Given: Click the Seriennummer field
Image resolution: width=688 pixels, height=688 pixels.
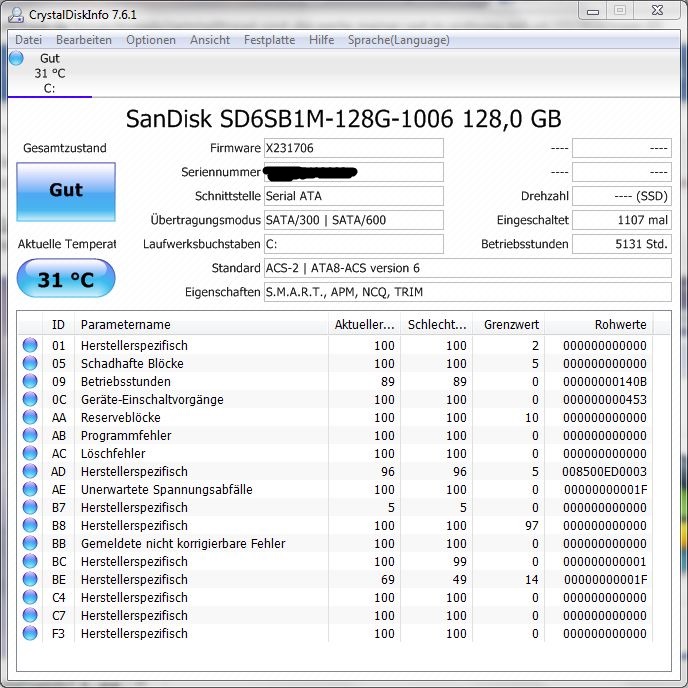Looking at the screenshot, I should (x=354, y=172).
